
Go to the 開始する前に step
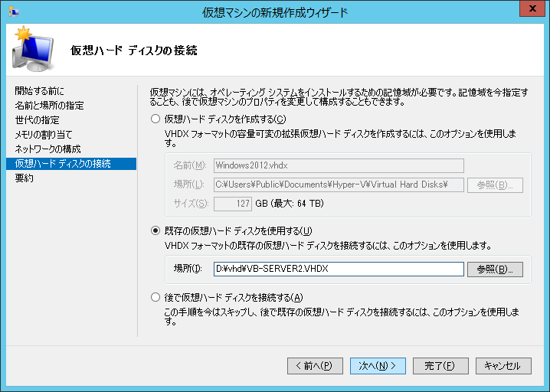(44, 91)
